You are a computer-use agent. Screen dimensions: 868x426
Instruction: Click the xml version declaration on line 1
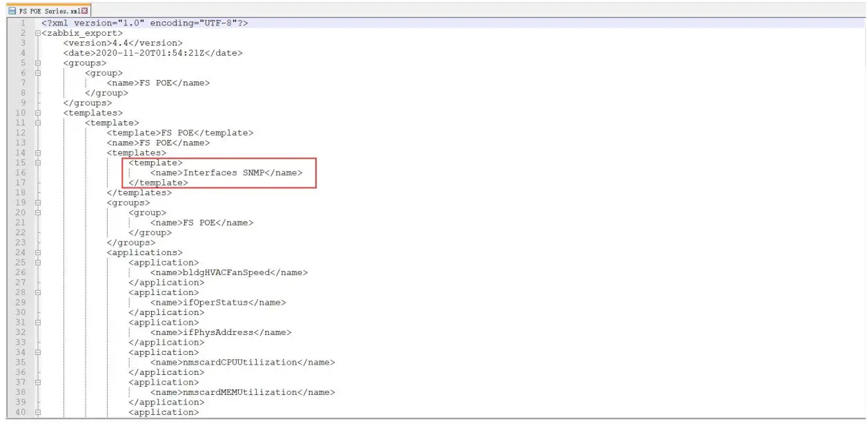pyautogui.click(x=145, y=23)
